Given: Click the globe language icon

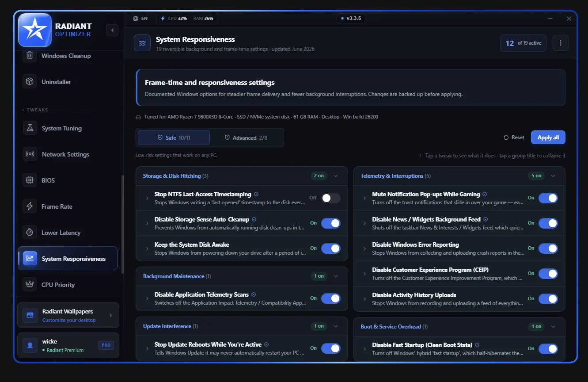Looking at the screenshot, I should (x=136, y=19).
